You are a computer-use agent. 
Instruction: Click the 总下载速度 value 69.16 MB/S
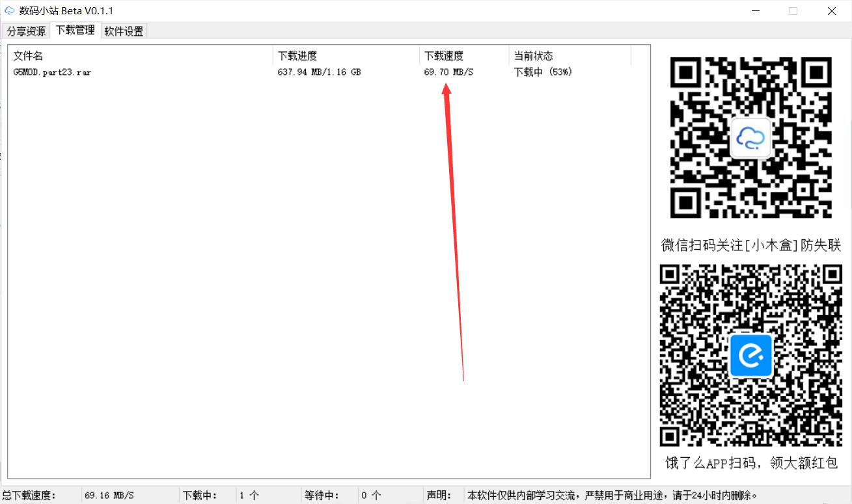click(109, 495)
